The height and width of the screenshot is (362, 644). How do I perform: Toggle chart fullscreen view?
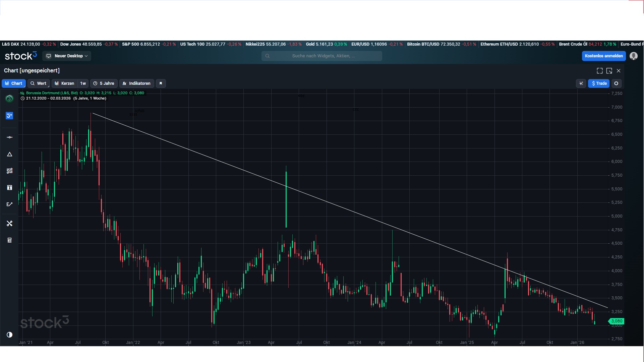(600, 71)
